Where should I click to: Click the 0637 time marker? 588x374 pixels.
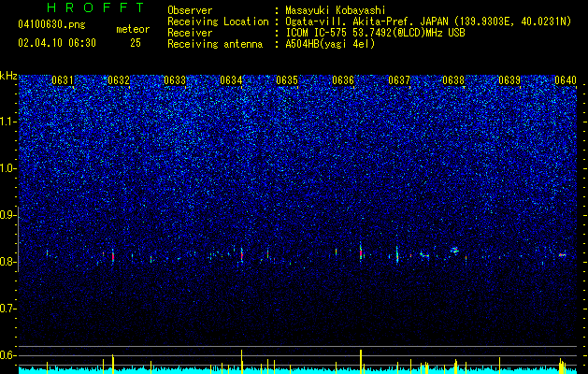point(399,80)
